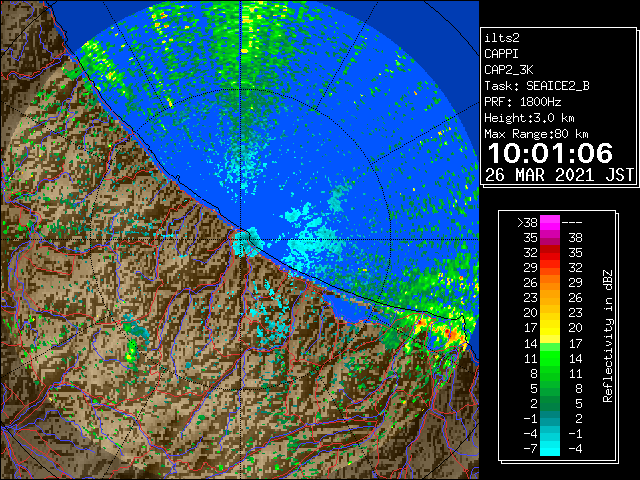
Task: Pick the red 32–35 dBZ legend swatch
Action: point(550,253)
